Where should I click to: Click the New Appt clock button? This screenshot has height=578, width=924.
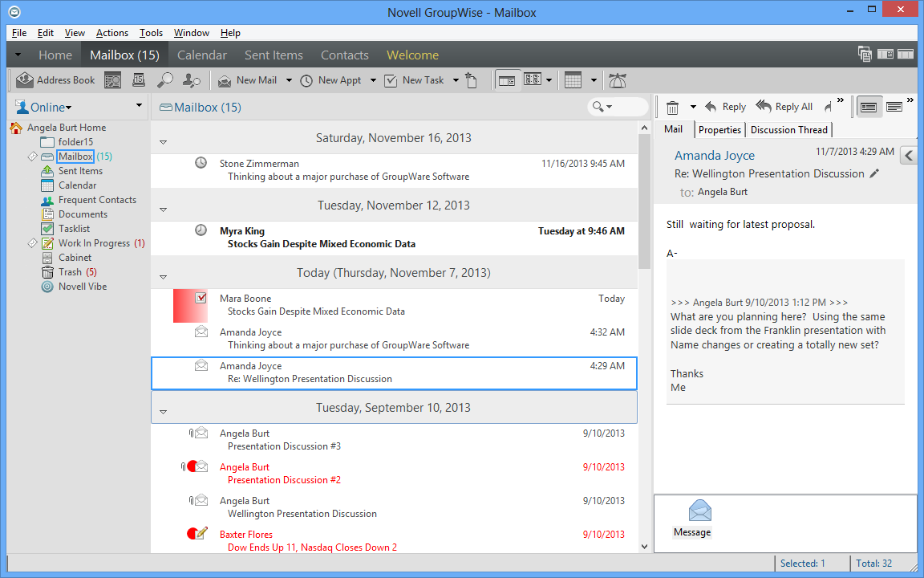pos(330,80)
